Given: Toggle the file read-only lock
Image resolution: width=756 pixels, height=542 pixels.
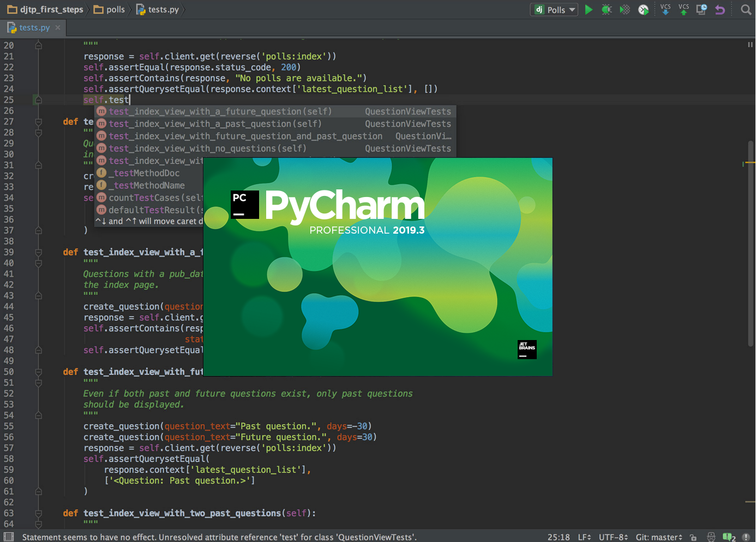Looking at the screenshot, I should [693, 537].
